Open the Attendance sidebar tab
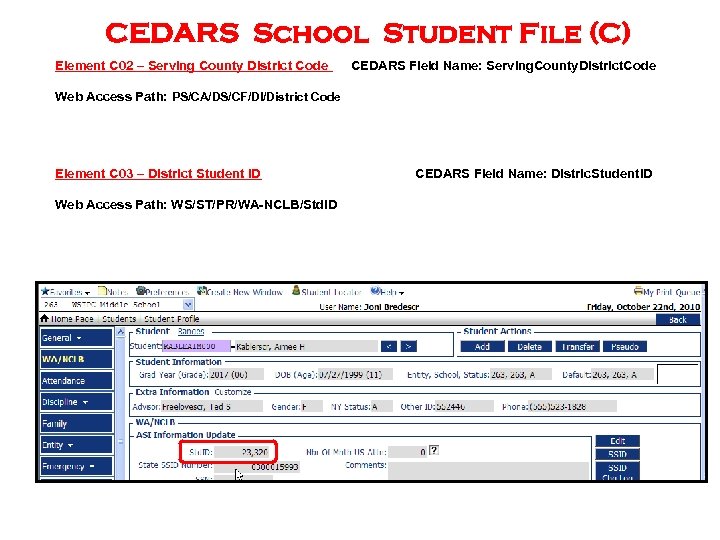 coord(76,381)
